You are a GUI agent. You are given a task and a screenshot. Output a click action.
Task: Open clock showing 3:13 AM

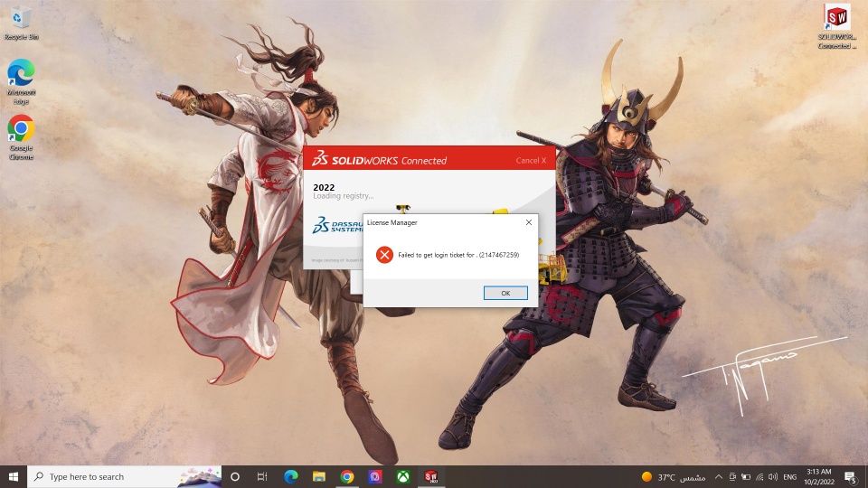pyautogui.click(x=819, y=477)
